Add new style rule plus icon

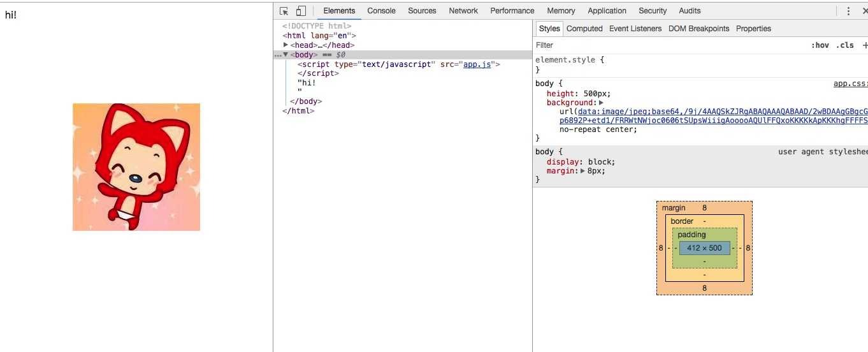(x=865, y=45)
